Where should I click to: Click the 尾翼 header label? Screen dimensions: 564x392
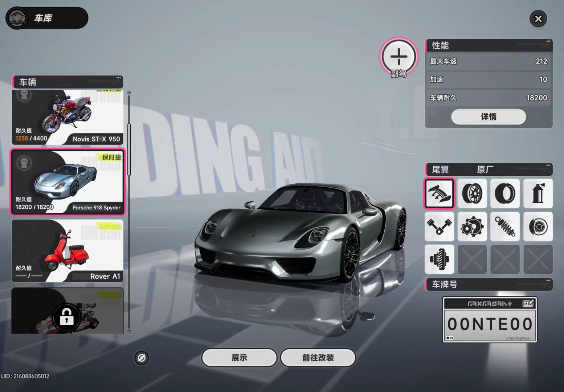coord(440,170)
